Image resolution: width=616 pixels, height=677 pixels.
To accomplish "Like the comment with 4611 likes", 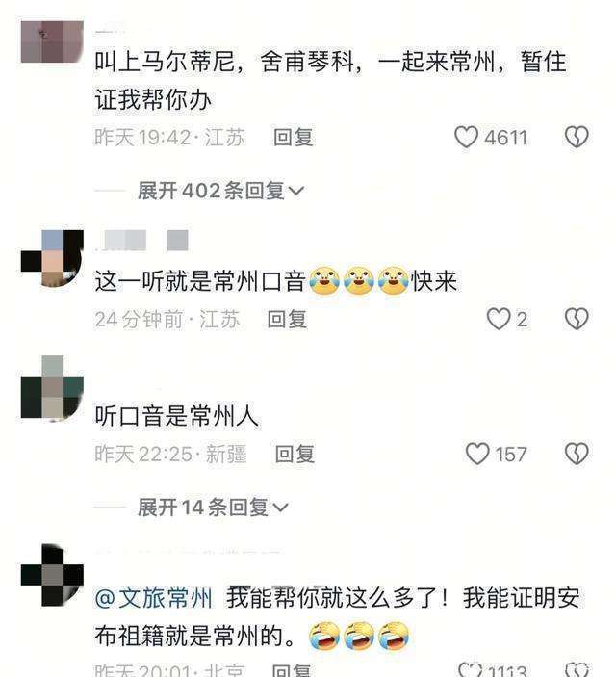I will [x=466, y=138].
